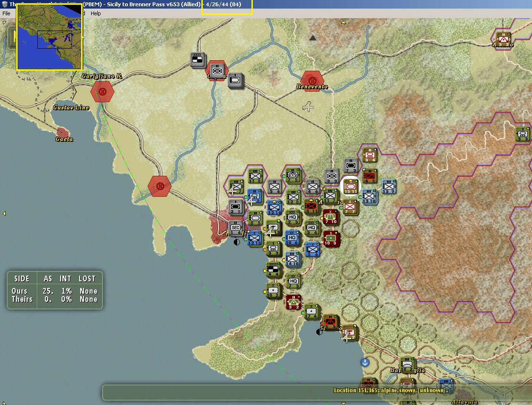Click the Gaeta town hex

pyautogui.click(x=63, y=132)
